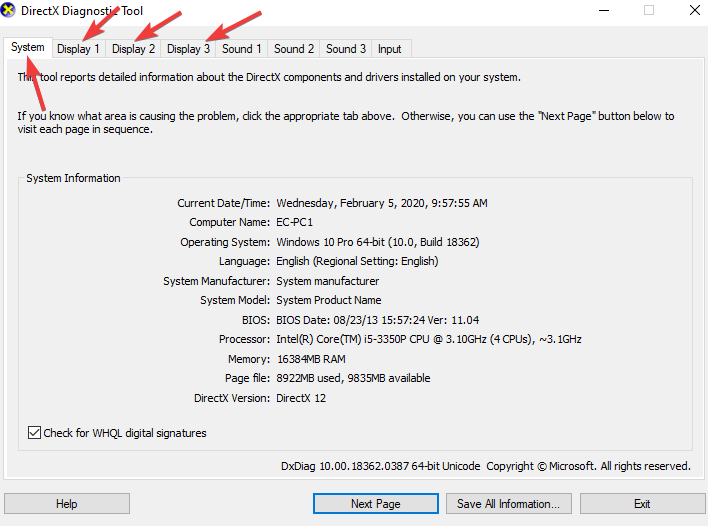Click Save All Information button
This screenshot has width=708, height=526.
pos(508,503)
